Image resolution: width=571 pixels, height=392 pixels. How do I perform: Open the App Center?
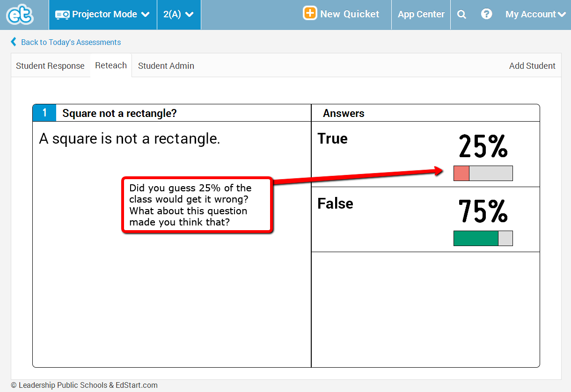click(421, 15)
